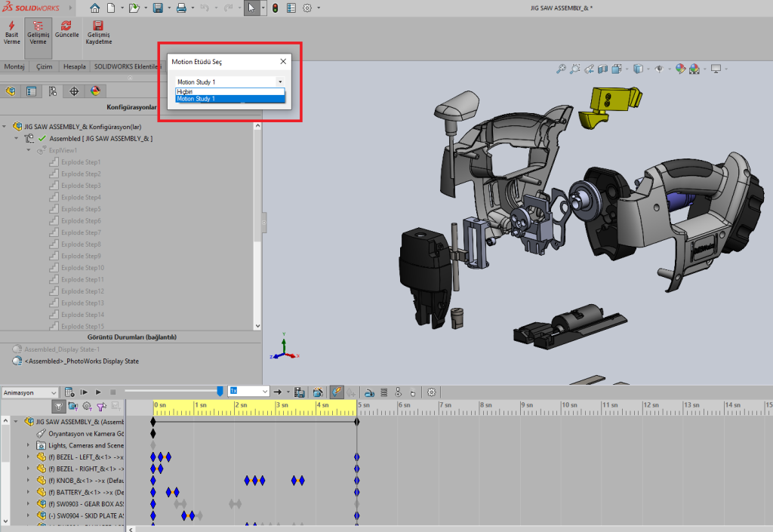Click the Güncelle refresh icon
Image resolution: width=773 pixels, height=532 pixels.
coord(66,25)
